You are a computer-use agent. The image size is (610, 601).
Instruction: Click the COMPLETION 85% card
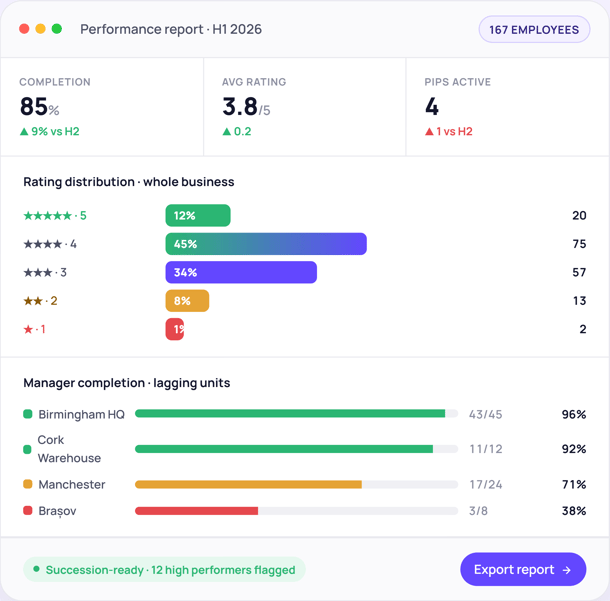pos(102,107)
